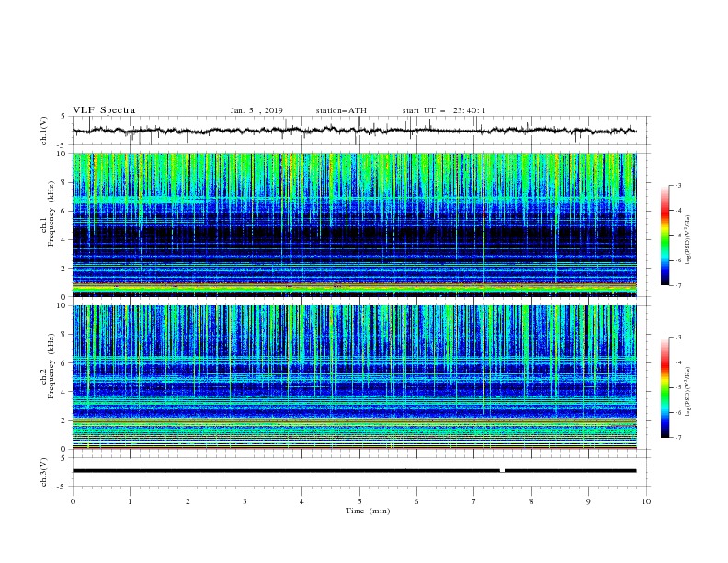This screenshot has height=563, width=728.
Task: Click the lower colorbar "-3" tick label
Action: 678,338
